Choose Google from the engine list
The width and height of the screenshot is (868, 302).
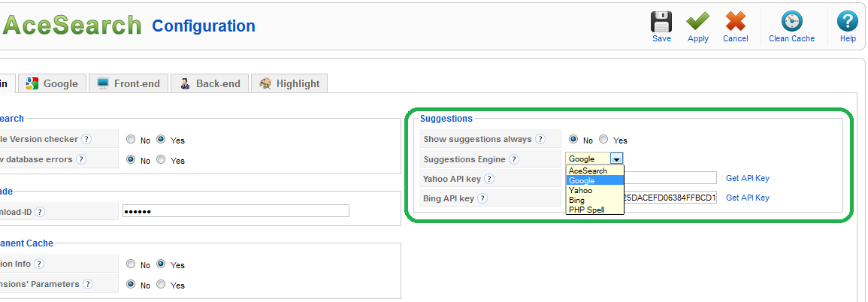click(595, 181)
